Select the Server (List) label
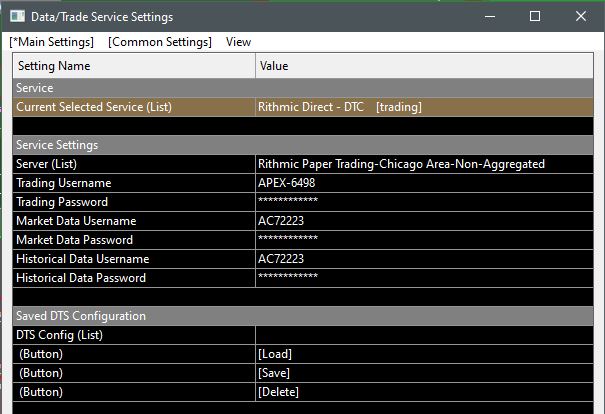Image resolution: width=605 pixels, height=414 pixels. click(46, 164)
